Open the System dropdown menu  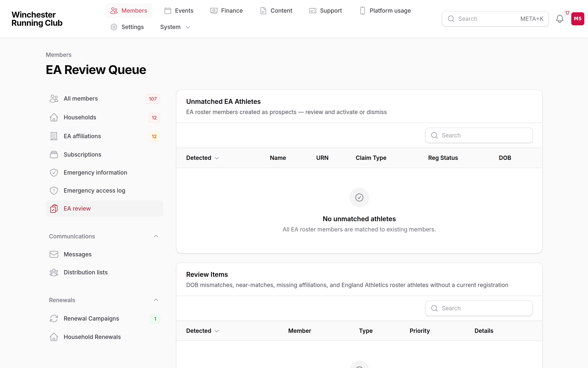click(x=175, y=27)
